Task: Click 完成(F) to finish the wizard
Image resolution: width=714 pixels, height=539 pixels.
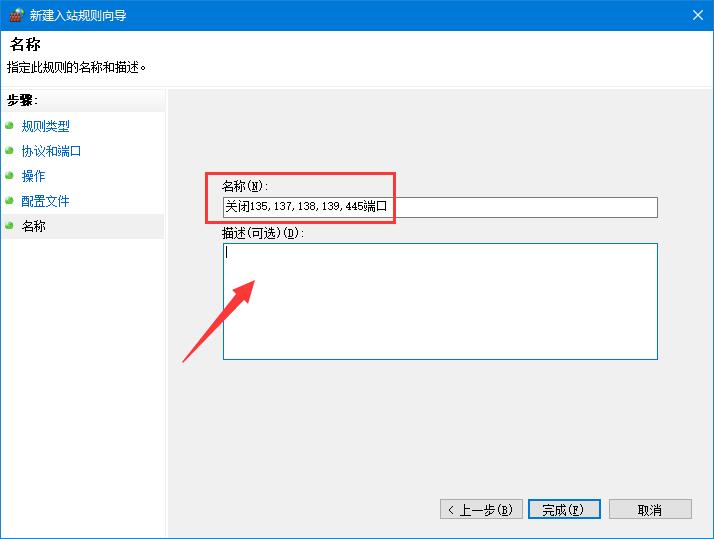Action: pos(564,509)
